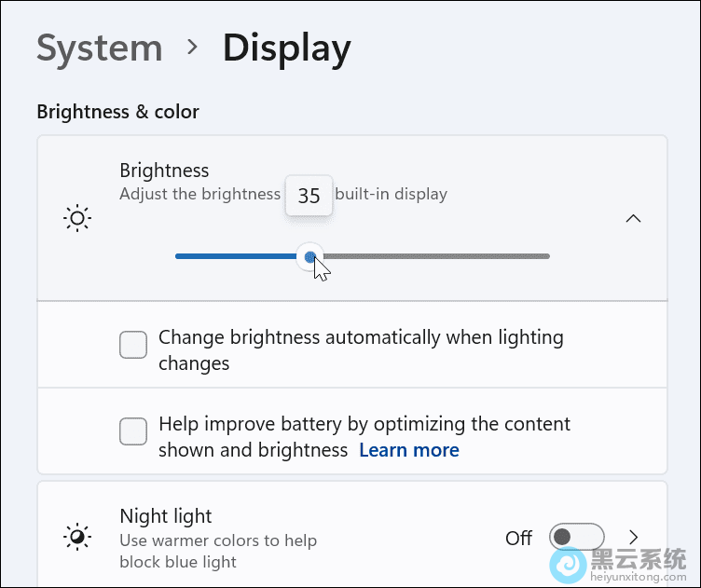Open the Learn more link

coord(409,451)
